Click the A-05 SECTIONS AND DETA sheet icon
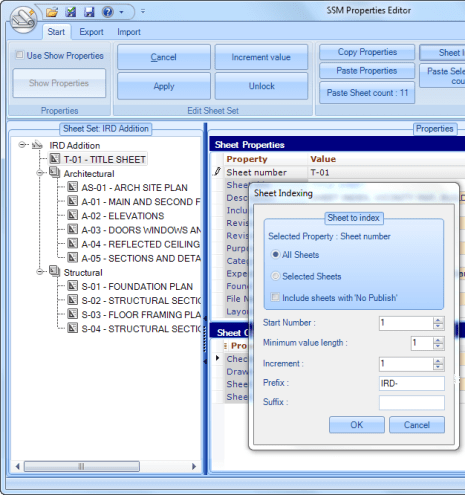 pos(72,258)
